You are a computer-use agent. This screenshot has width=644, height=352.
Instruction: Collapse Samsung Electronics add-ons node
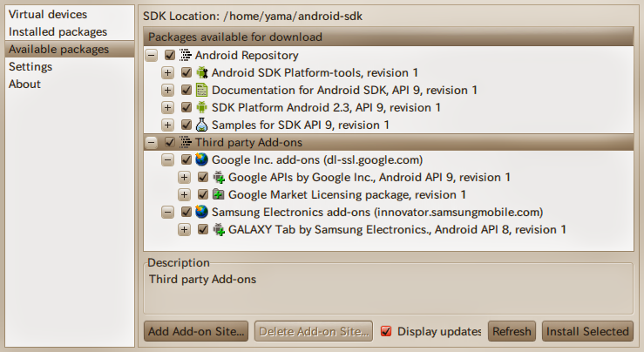click(x=168, y=212)
